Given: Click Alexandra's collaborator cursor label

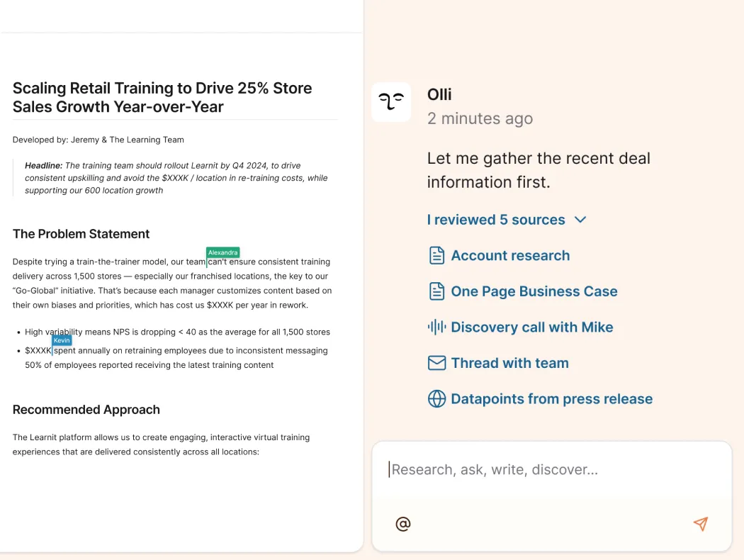Looking at the screenshot, I should pyautogui.click(x=222, y=252).
